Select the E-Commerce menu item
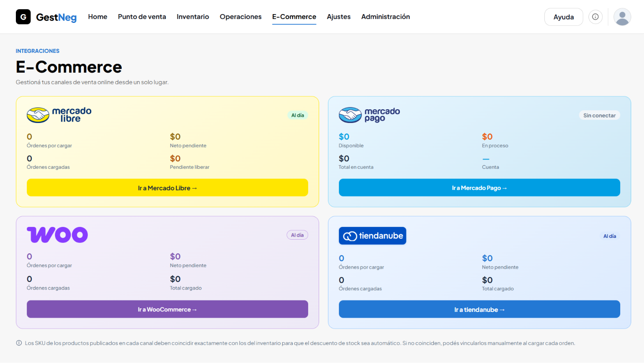Viewport: 644px width, 363px height. click(294, 17)
